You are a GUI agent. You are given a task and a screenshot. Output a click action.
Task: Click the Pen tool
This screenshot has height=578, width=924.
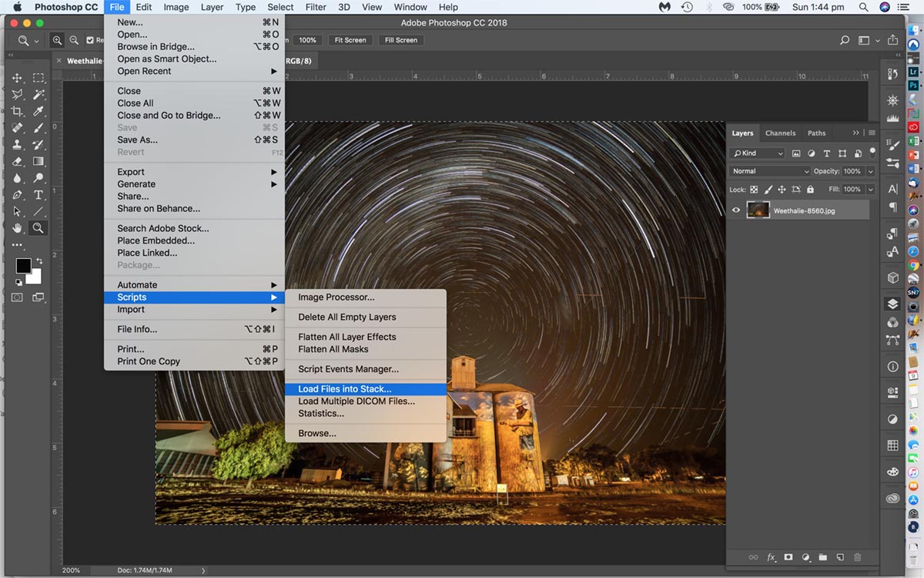coord(17,195)
